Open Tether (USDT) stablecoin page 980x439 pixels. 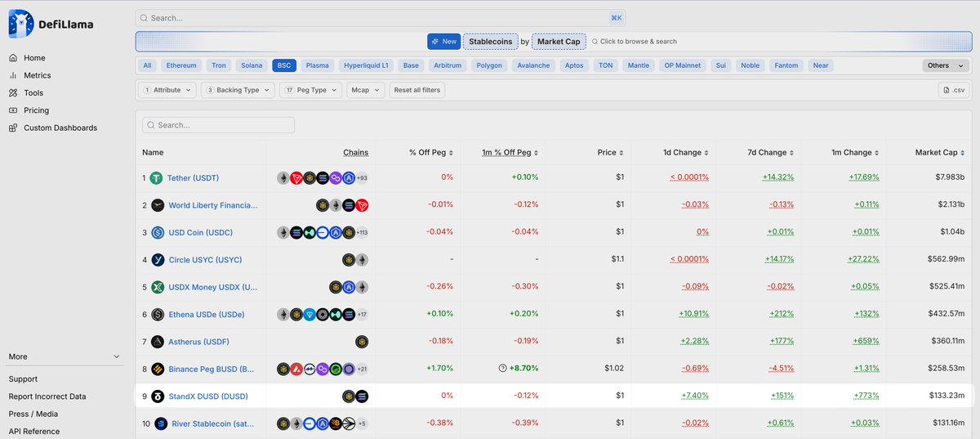coord(193,178)
